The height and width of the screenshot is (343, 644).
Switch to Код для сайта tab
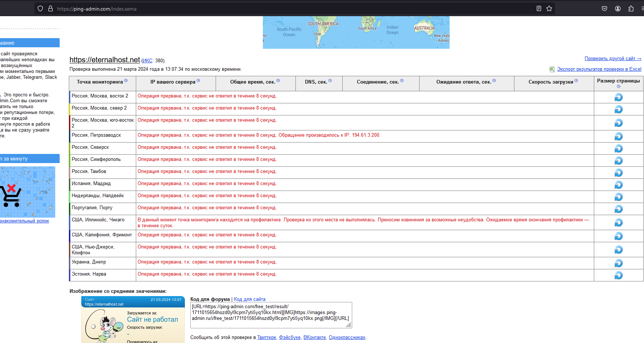pos(249,299)
